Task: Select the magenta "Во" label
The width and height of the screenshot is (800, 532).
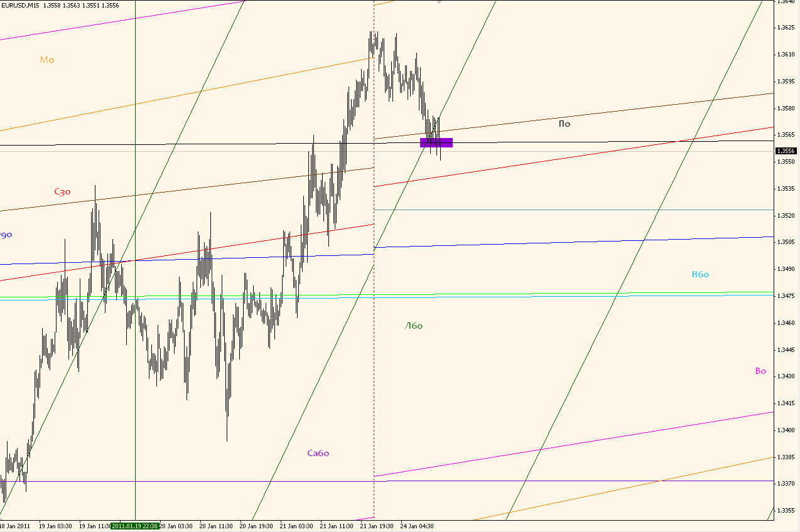Action: point(760,371)
